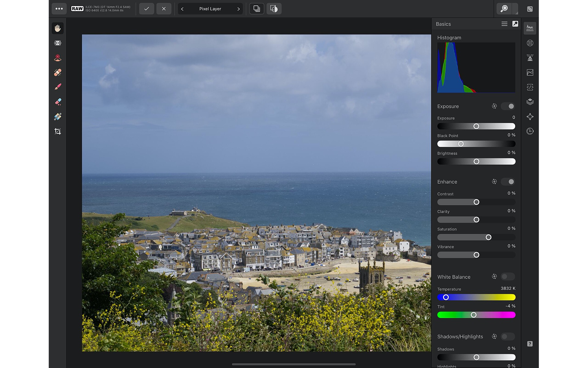Viewport: 588px width, 368px height.
Task: Adjust the Black Point slider
Action: 476,144
